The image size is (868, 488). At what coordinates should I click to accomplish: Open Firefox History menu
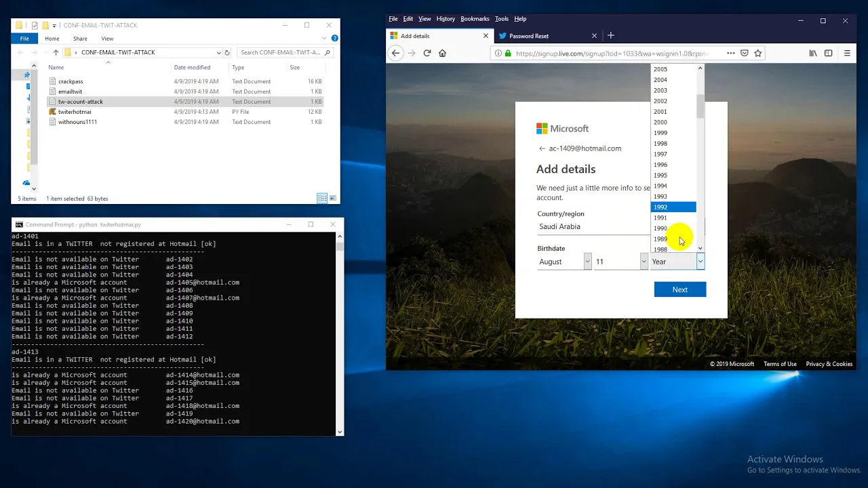(446, 19)
